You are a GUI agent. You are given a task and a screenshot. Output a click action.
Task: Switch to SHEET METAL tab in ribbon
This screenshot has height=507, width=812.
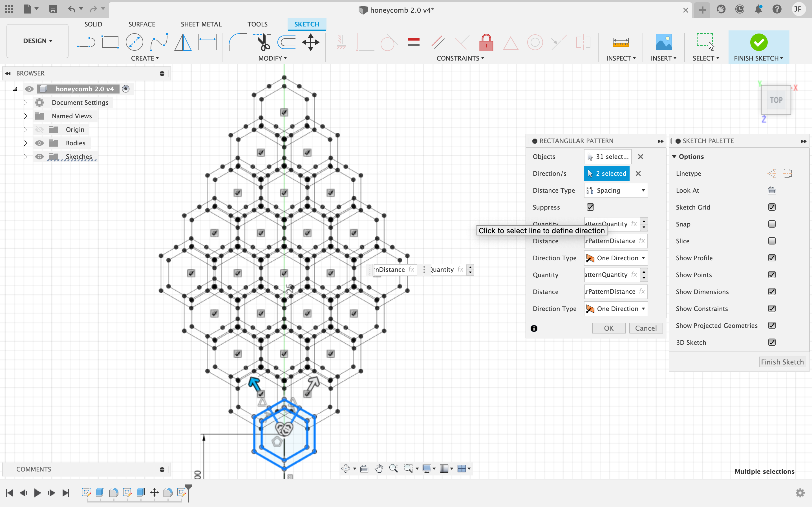pyautogui.click(x=200, y=24)
